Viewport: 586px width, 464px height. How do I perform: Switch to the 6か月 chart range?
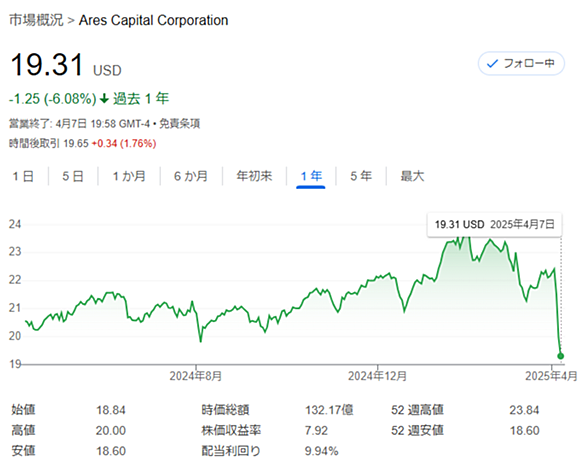point(191,176)
